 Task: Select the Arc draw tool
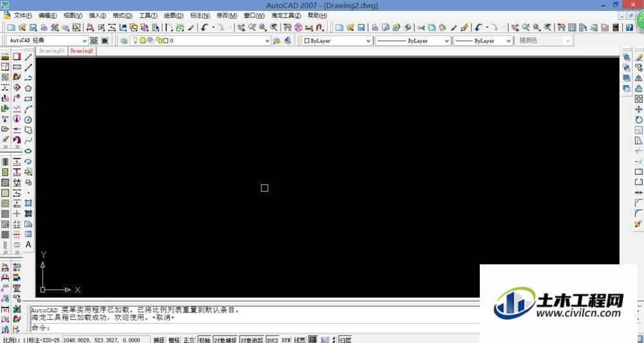(28, 109)
